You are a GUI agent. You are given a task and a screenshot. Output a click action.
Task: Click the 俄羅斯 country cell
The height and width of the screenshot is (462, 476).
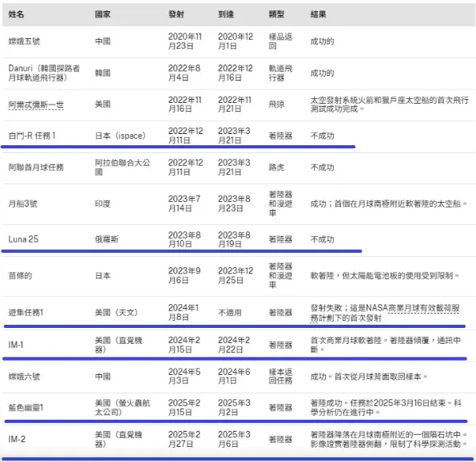[106, 239]
